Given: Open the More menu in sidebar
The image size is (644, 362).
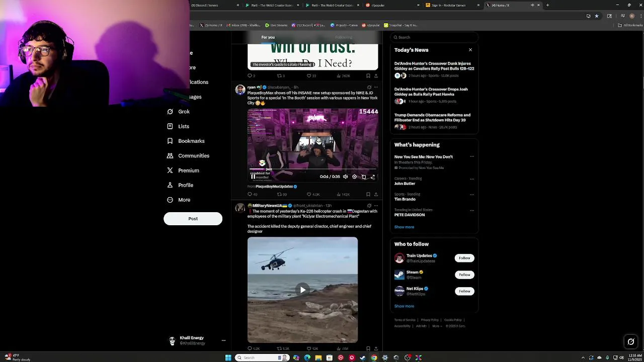Looking at the screenshot, I should pos(179,200).
